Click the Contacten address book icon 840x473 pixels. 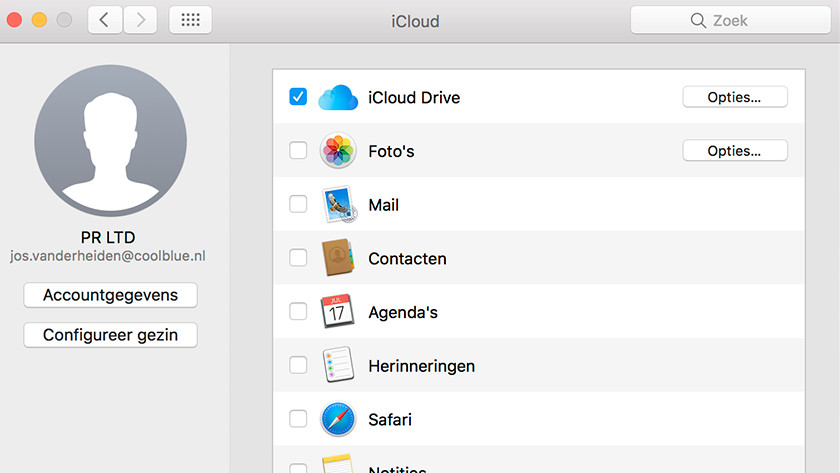[x=338, y=258]
